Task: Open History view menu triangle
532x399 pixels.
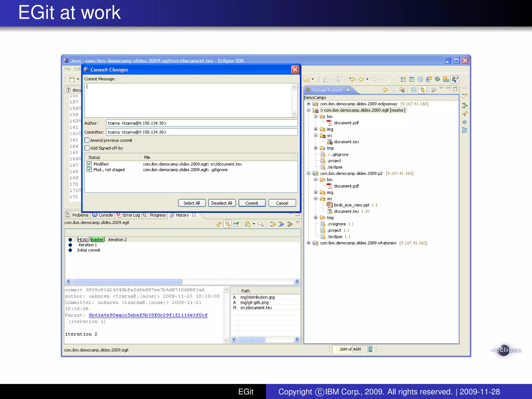Action: click(x=298, y=223)
